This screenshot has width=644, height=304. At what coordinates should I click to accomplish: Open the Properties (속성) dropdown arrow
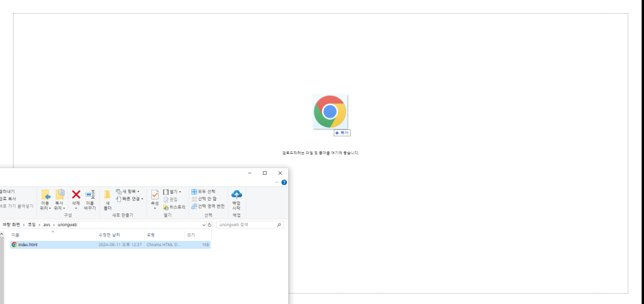pyautogui.click(x=155, y=208)
